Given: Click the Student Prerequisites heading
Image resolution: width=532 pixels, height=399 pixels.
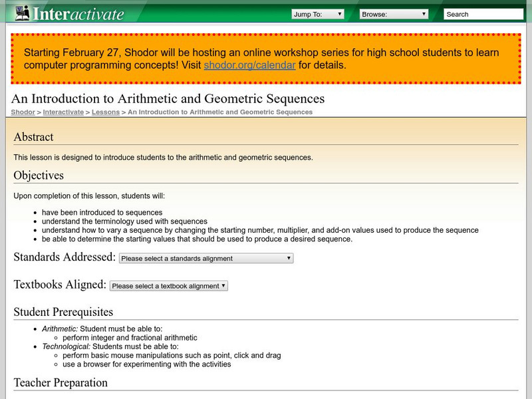Looking at the screenshot, I should (63, 312).
